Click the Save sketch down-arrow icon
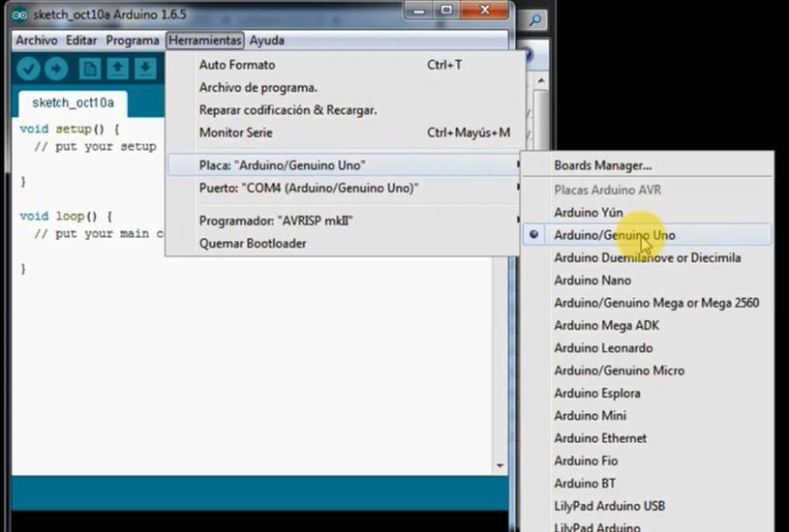This screenshot has height=532, width=789. pos(145,69)
